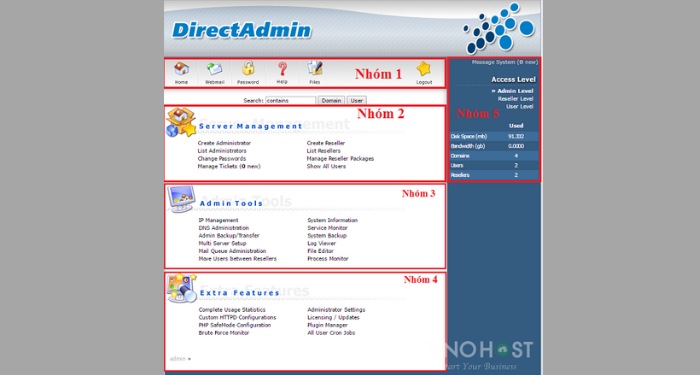
Task: Open Custom HTTPD Configurations link
Action: click(x=238, y=317)
